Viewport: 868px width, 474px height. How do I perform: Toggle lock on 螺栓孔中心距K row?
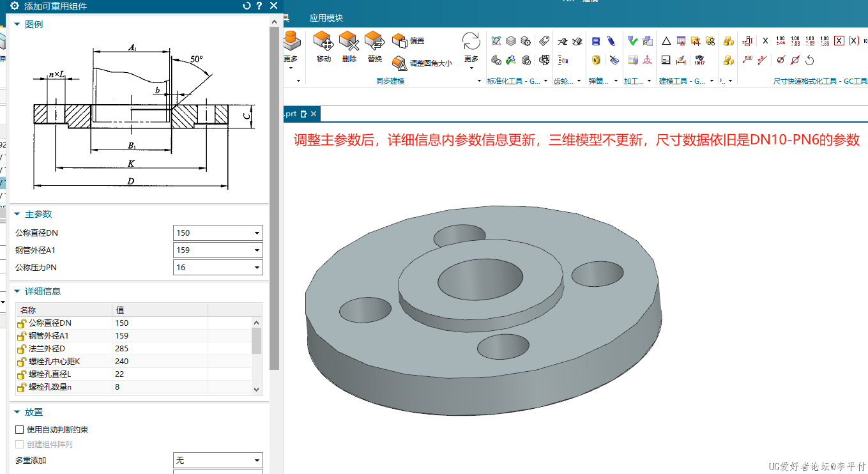[x=22, y=362]
